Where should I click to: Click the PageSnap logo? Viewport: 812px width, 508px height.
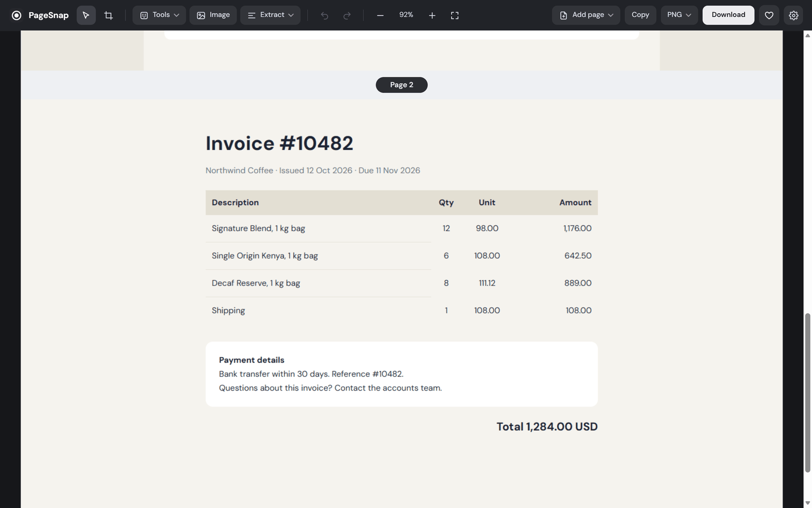40,15
